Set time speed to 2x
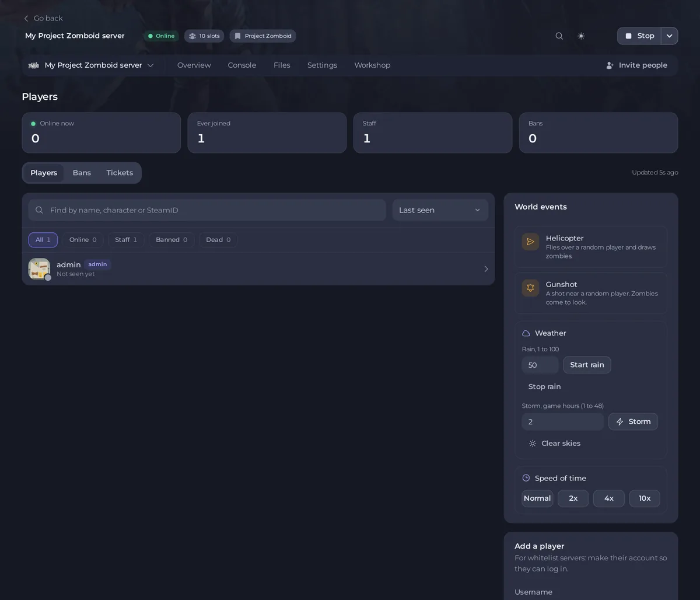 (573, 498)
